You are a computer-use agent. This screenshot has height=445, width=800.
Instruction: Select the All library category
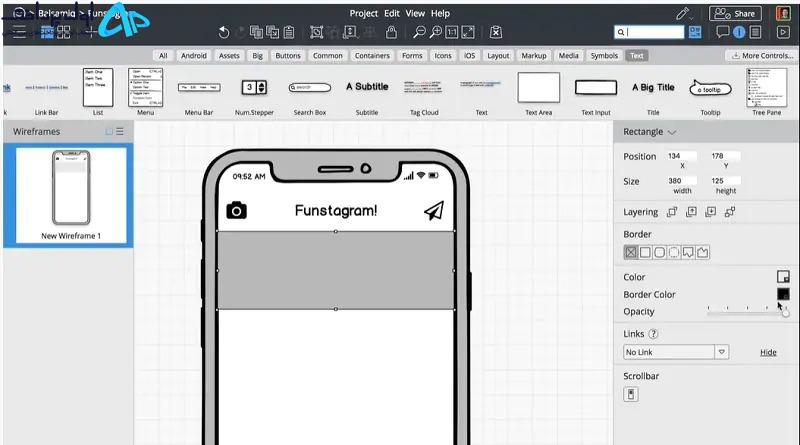click(x=163, y=56)
